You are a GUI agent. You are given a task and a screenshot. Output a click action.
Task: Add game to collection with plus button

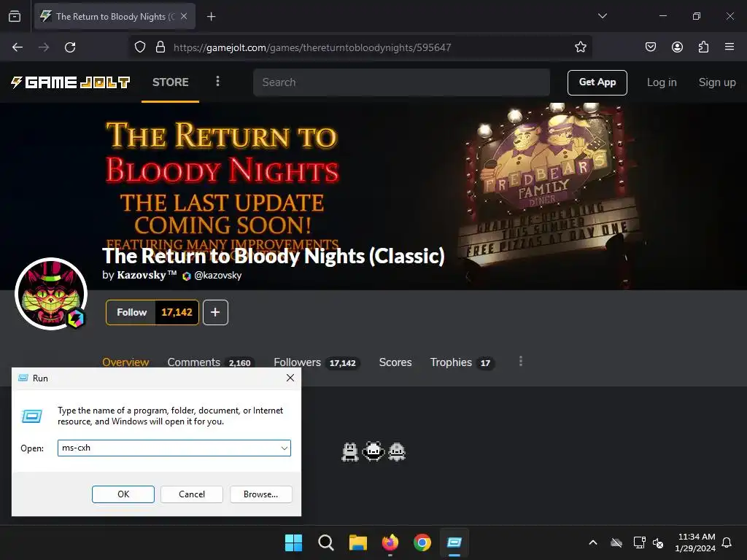[215, 312]
